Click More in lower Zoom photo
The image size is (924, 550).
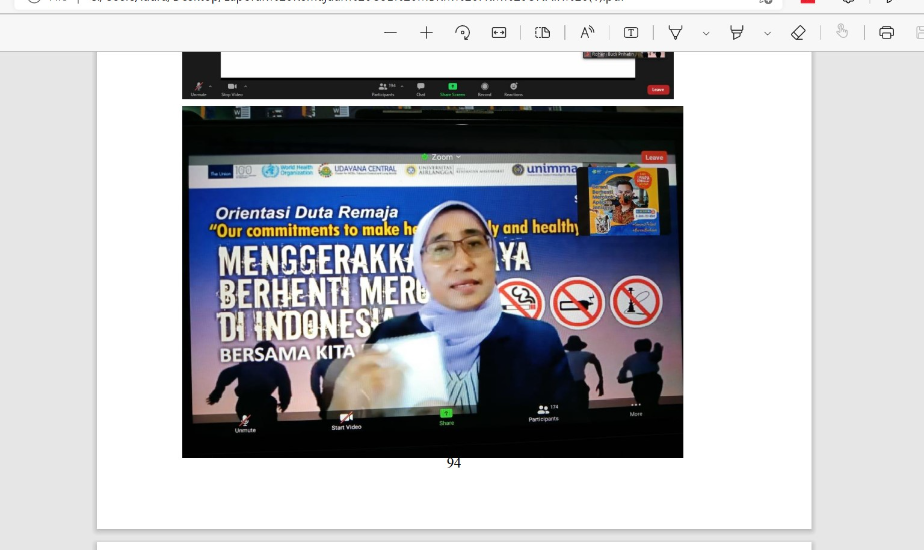636,410
